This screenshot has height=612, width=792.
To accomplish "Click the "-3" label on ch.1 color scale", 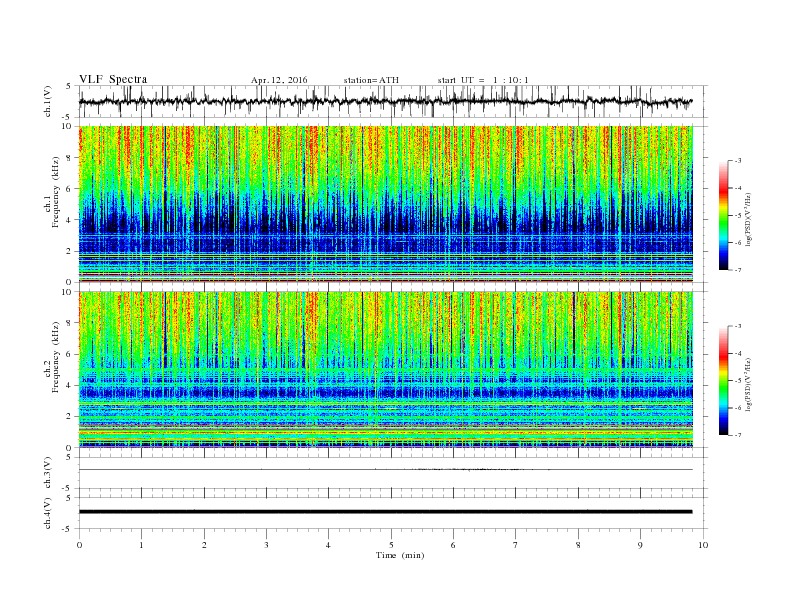I will [x=737, y=161].
